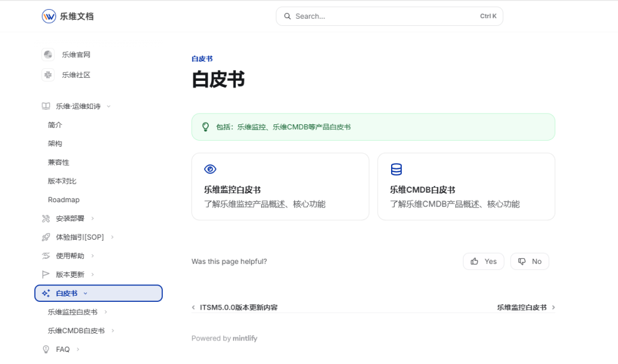Click the callout text 包括：乐维监控、乐维CMDB等产品白皮书
The height and width of the screenshot is (364, 618).
[x=284, y=127]
